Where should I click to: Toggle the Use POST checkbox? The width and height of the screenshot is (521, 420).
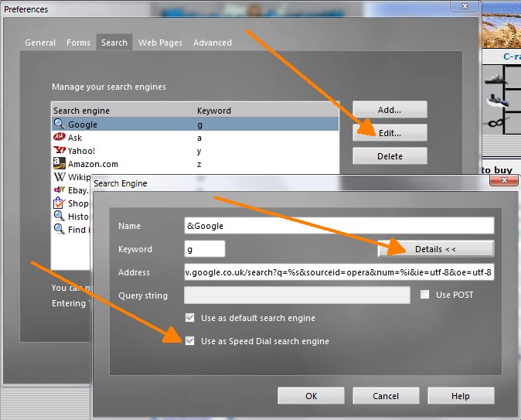click(424, 294)
